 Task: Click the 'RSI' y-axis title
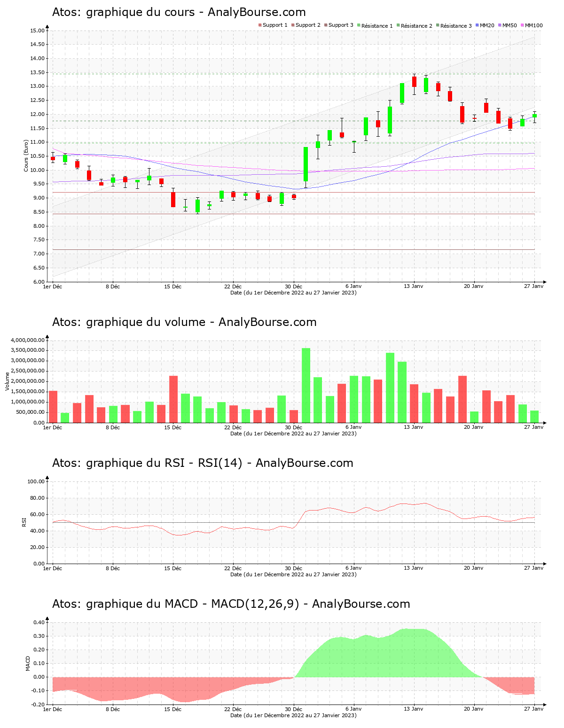point(24,522)
